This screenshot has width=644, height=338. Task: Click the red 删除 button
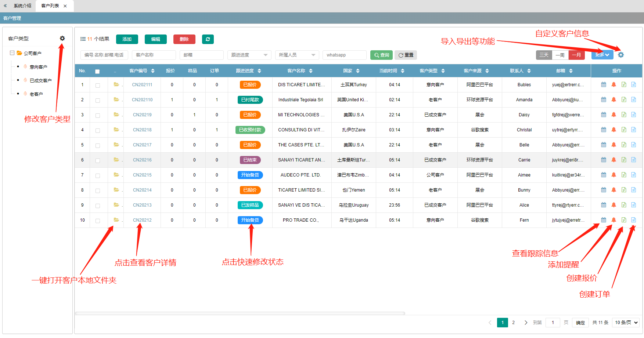(x=184, y=39)
